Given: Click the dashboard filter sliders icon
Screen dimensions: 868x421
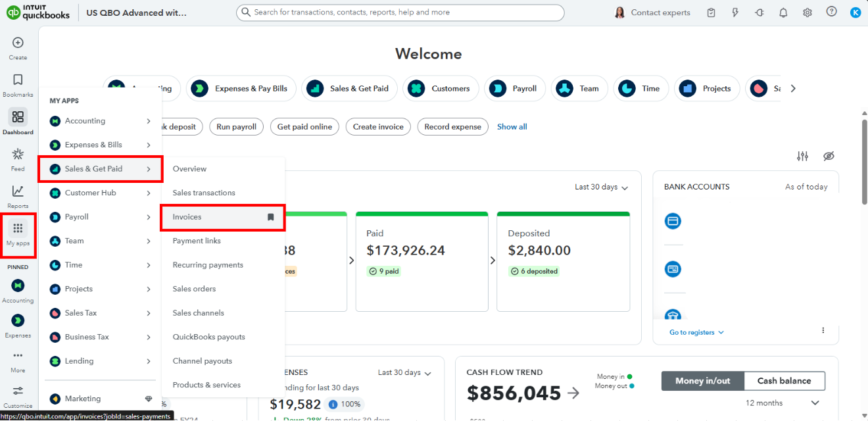Looking at the screenshot, I should 802,156.
